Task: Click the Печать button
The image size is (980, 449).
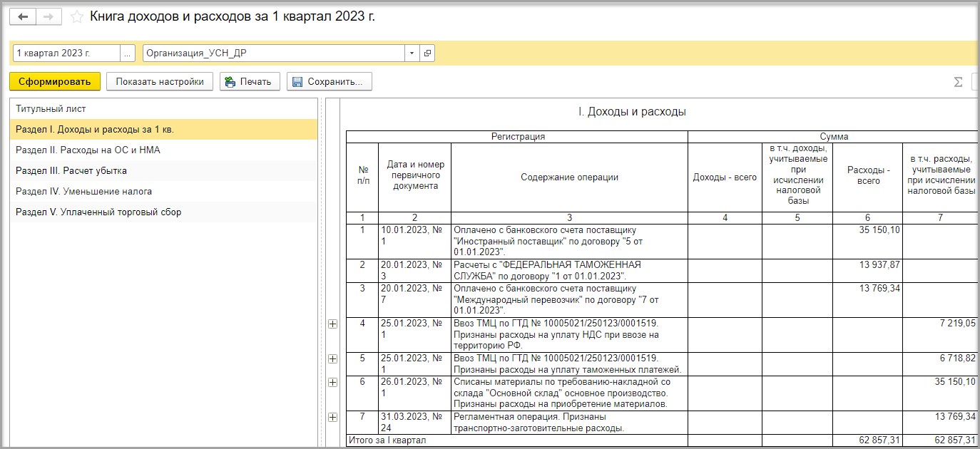Action: [248, 82]
